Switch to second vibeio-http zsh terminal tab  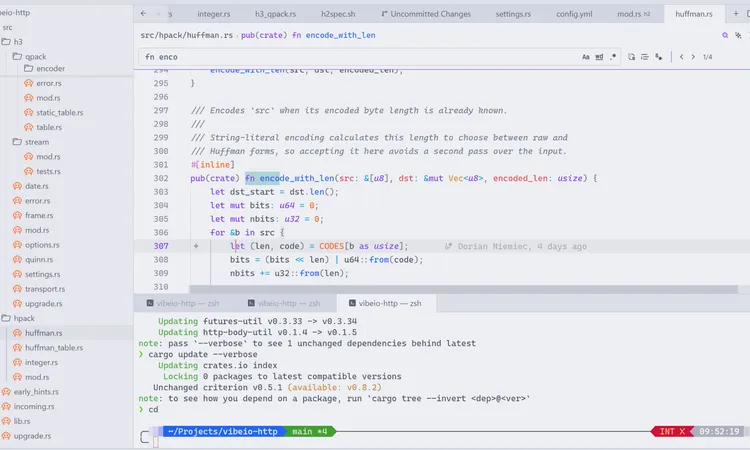284,303
